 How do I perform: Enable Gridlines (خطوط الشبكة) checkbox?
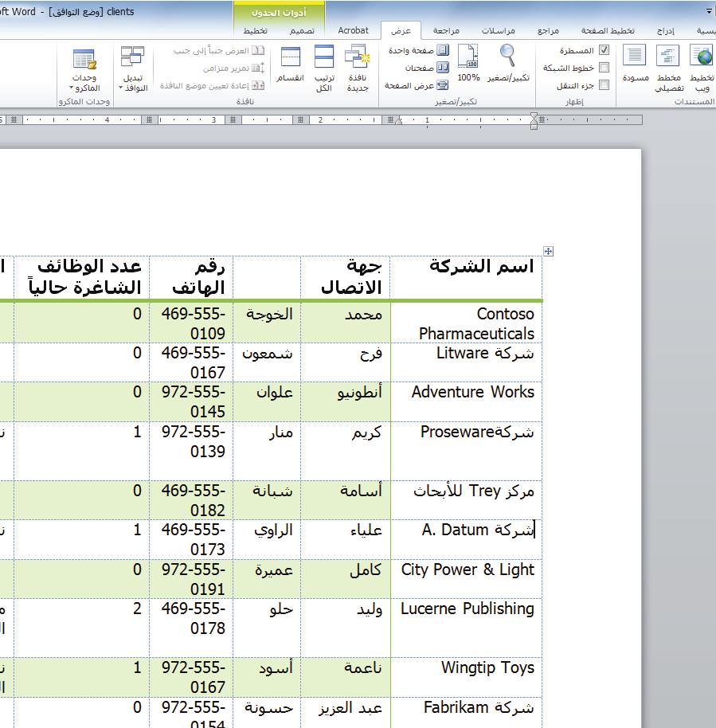(x=604, y=68)
